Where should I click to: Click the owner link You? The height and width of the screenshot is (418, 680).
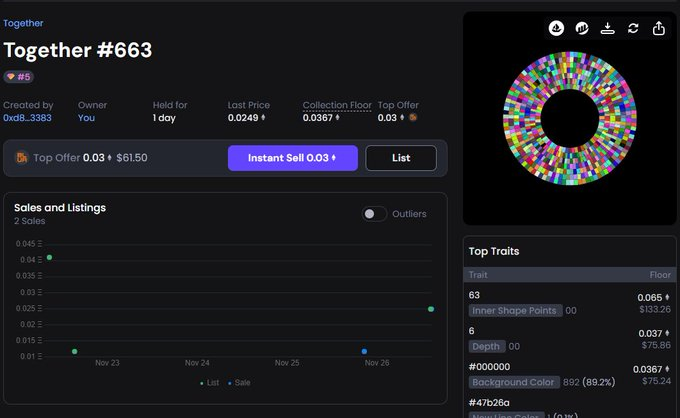pyautogui.click(x=86, y=118)
